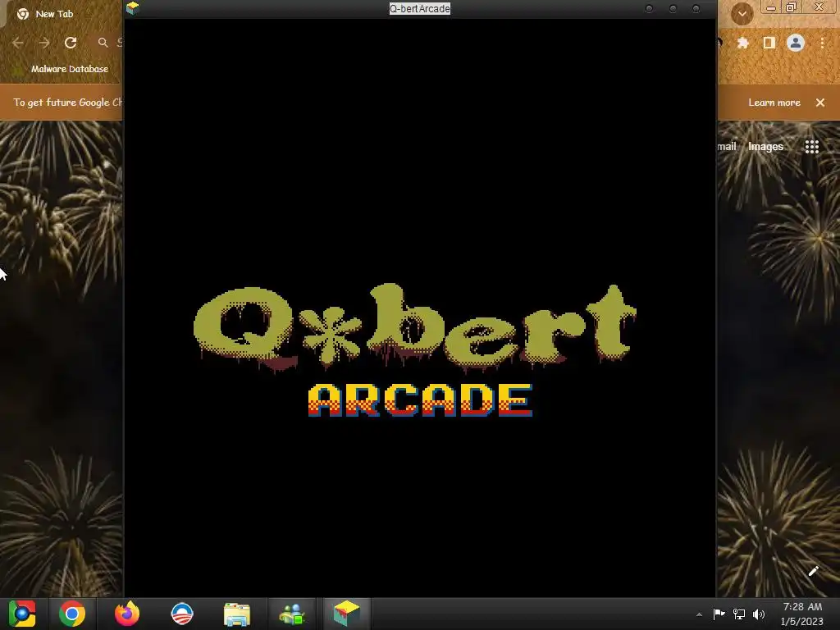Click the ARCADE text in game
This screenshot has width=840, height=630.
[420, 399]
